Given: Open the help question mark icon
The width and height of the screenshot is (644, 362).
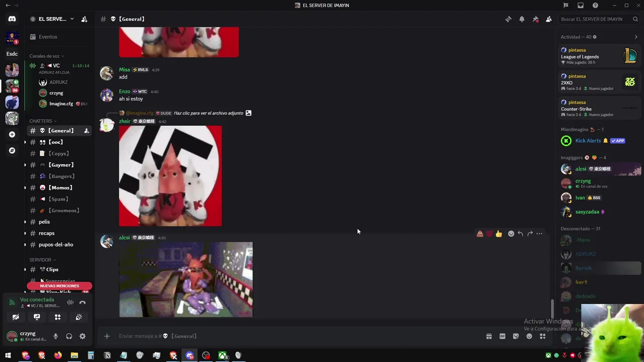Looking at the screenshot, I should (x=595, y=6).
